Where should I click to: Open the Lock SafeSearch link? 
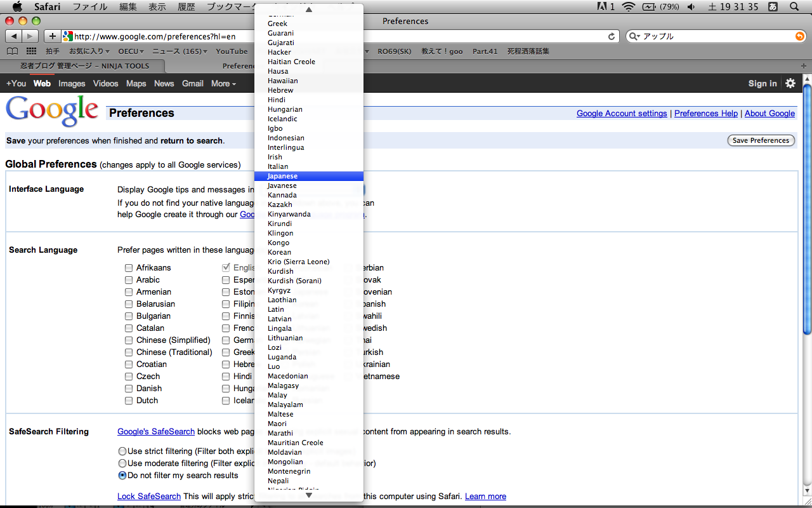click(149, 496)
